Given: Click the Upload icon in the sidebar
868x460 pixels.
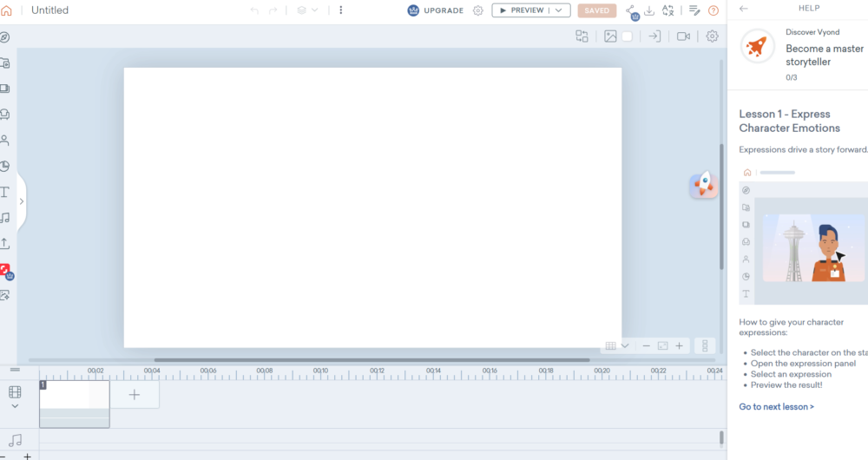Looking at the screenshot, I should tap(5, 244).
